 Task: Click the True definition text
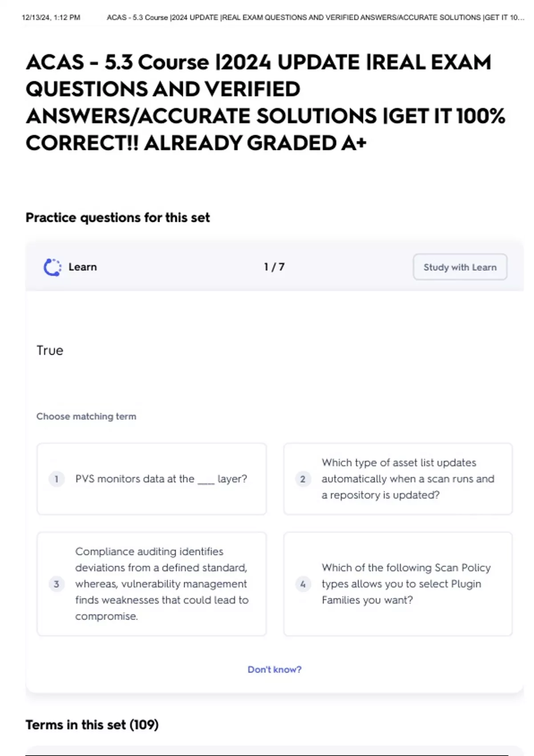point(50,350)
